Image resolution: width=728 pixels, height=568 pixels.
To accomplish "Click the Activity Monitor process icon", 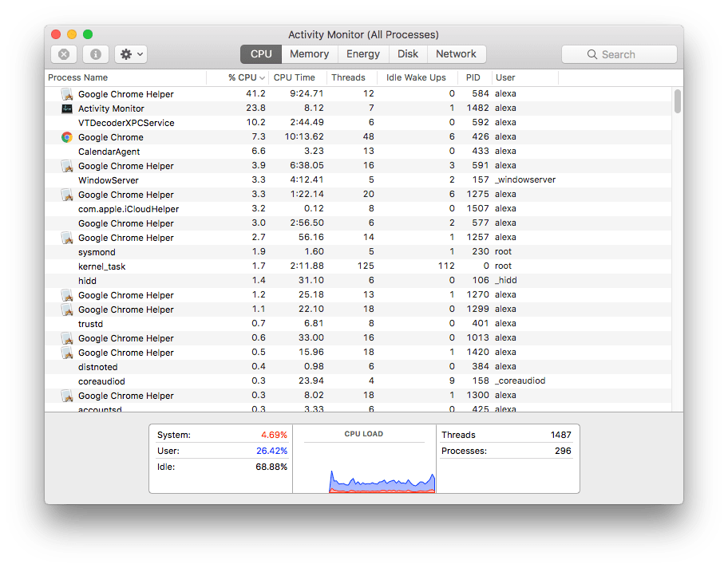I will coord(67,108).
